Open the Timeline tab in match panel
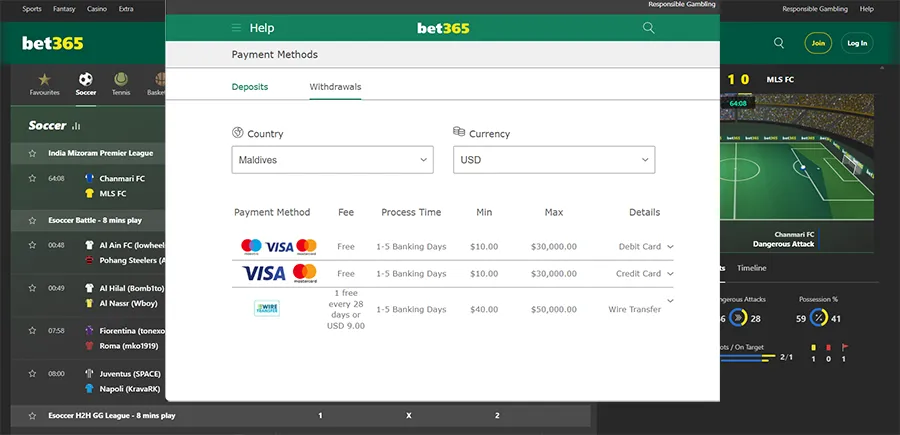 pos(751,268)
